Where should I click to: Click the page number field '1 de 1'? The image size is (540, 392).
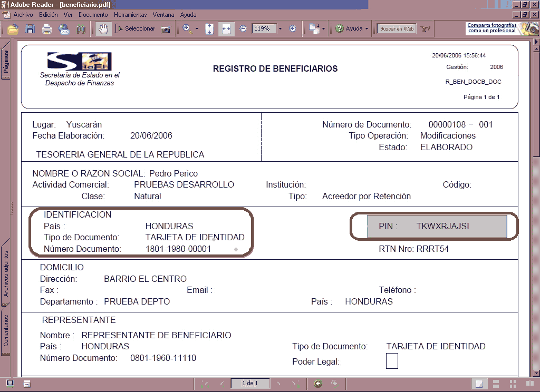pyautogui.click(x=249, y=384)
